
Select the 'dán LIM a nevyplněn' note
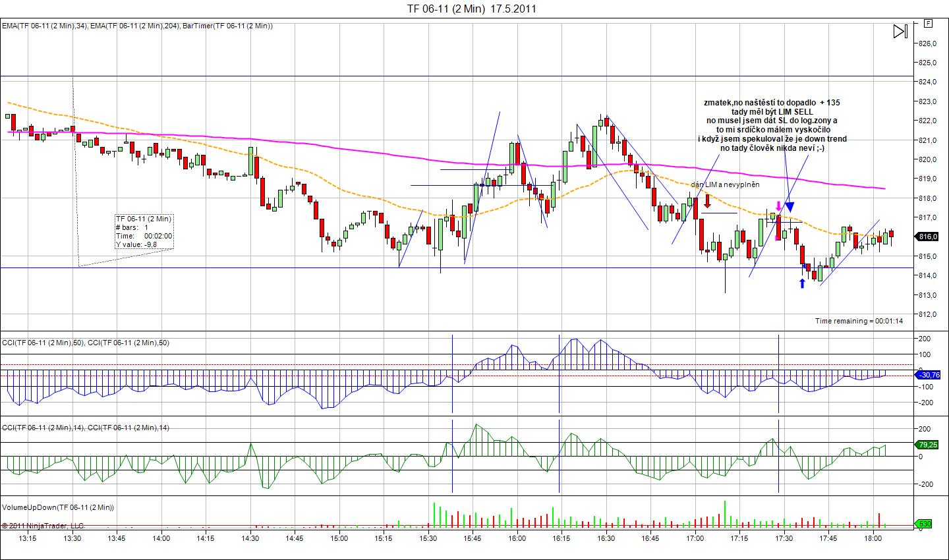click(725, 184)
